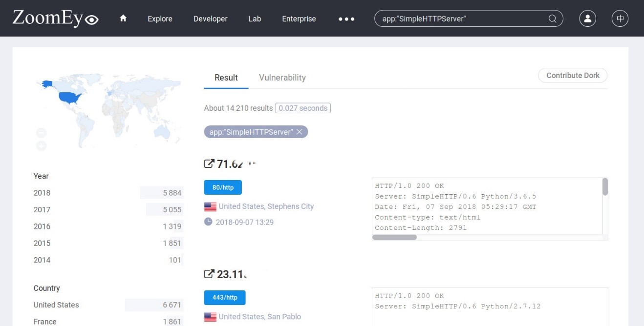Viewport: 644px width, 326px height.
Task: Click the 5 884 count for 2018
Action: click(172, 193)
